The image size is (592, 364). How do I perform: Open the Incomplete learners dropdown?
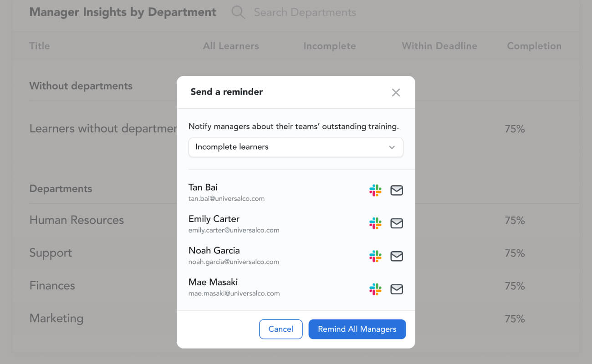[296, 147]
